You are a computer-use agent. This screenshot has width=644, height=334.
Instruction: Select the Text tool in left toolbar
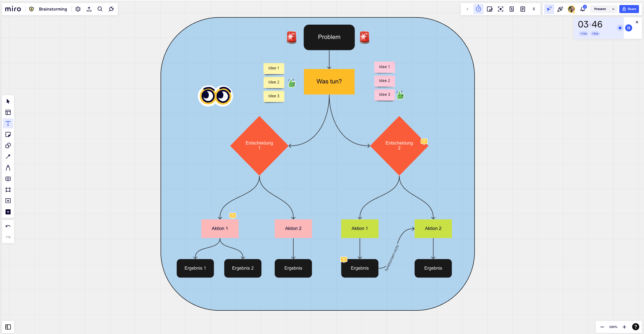[8, 123]
